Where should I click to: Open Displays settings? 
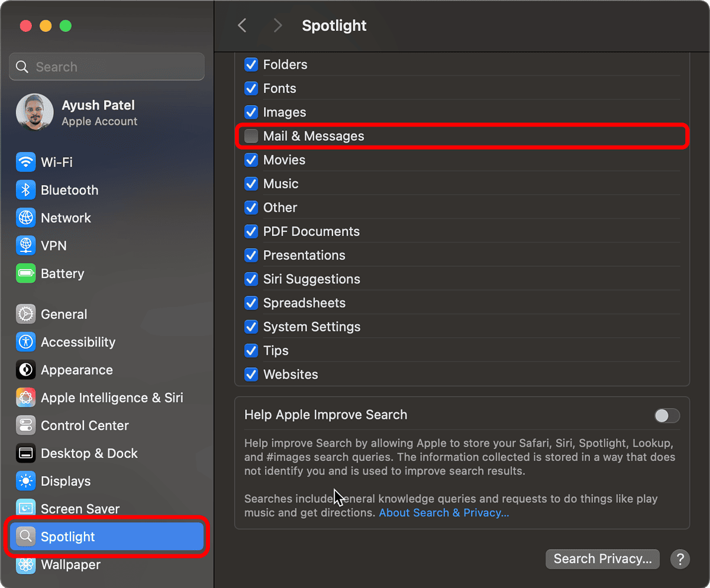tap(65, 481)
